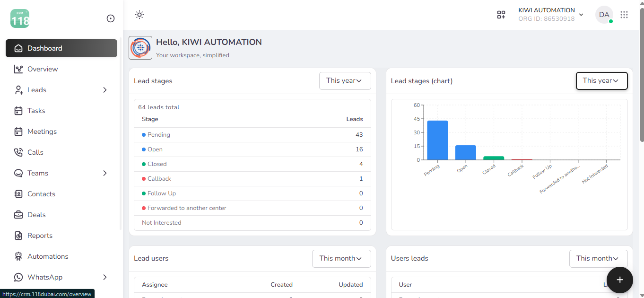The width and height of the screenshot is (644, 298).
Task: Open Deals section in sidebar
Action: 61,215
